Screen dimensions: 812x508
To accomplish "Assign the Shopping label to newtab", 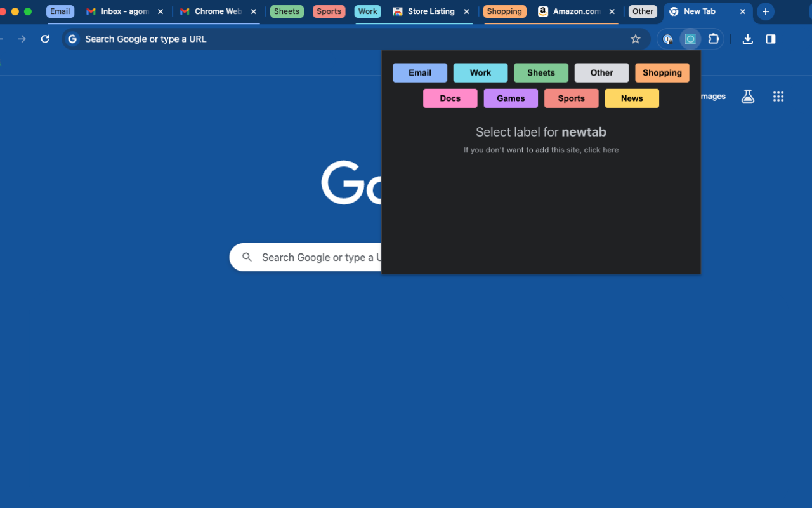I will 662,72.
